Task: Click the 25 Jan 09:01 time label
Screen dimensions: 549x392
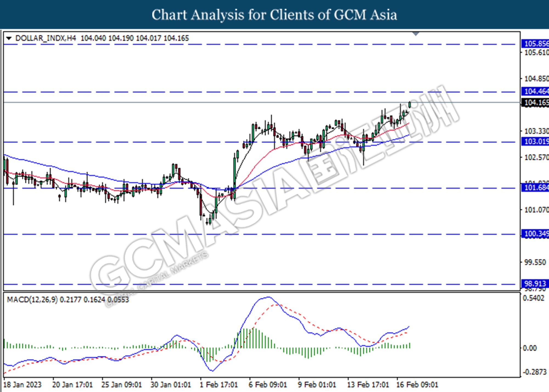Action: click(121, 385)
